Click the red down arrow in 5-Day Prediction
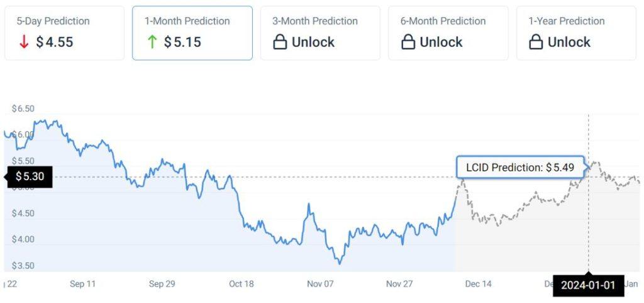 [x=24, y=42]
